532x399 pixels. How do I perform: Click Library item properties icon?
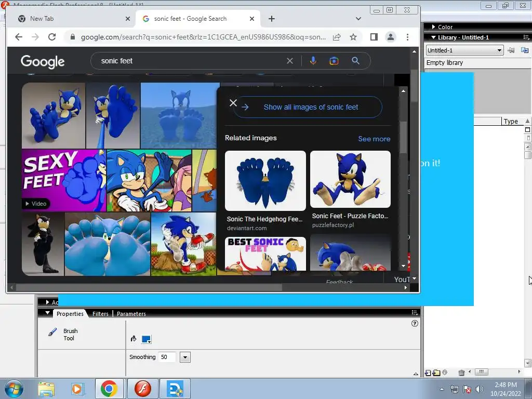[445, 372]
